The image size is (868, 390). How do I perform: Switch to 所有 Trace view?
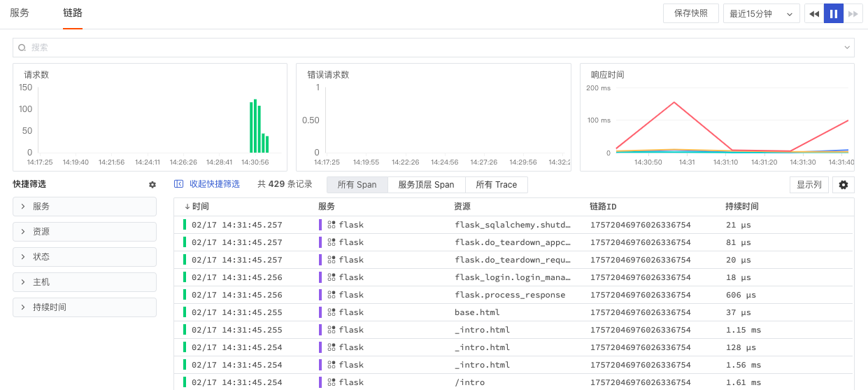coord(496,185)
